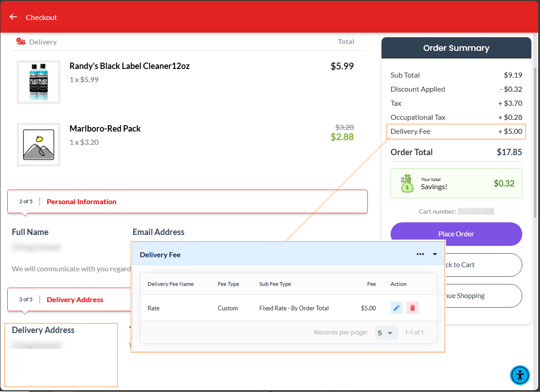Image resolution: width=540 pixels, height=392 pixels.
Task: Click the Fee column header
Action: tap(371, 284)
